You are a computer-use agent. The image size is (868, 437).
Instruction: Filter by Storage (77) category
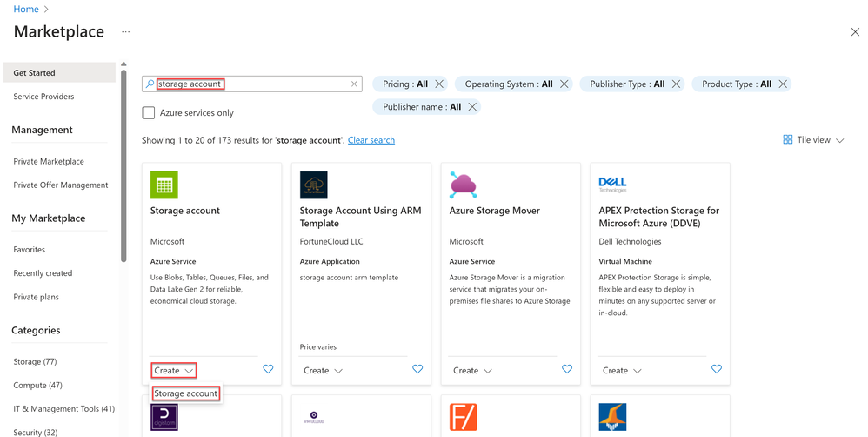coord(35,361)
